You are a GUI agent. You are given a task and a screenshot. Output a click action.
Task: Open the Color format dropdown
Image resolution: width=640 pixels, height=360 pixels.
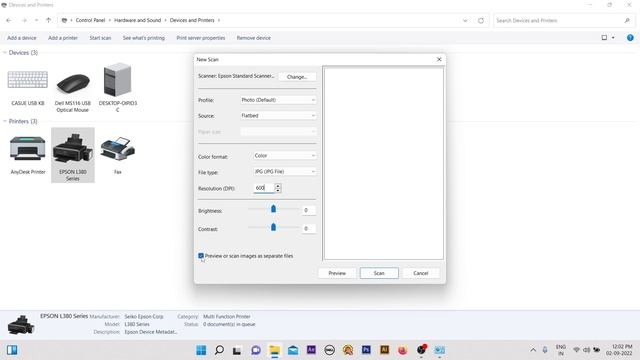284,156
